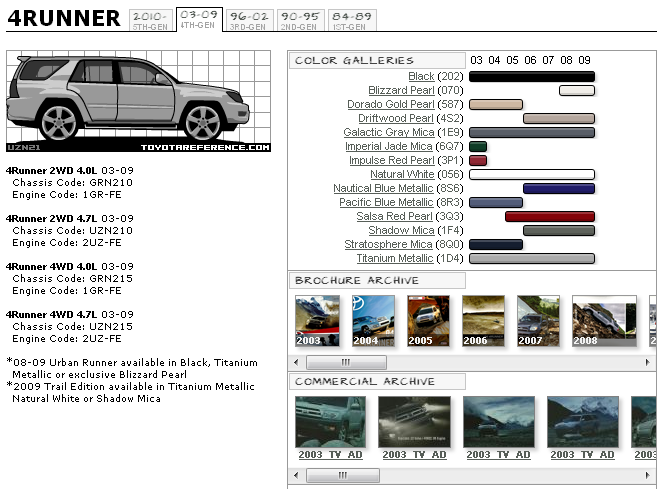Open the Blizzard Pearl gallery link
The width and height of the screenshot is (661, 489).
point(401,90)
